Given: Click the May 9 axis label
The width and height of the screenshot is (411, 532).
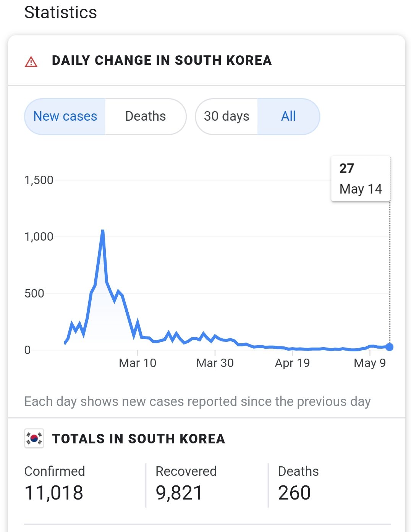Looking at the screenshot, I should (x=370, y=363).
